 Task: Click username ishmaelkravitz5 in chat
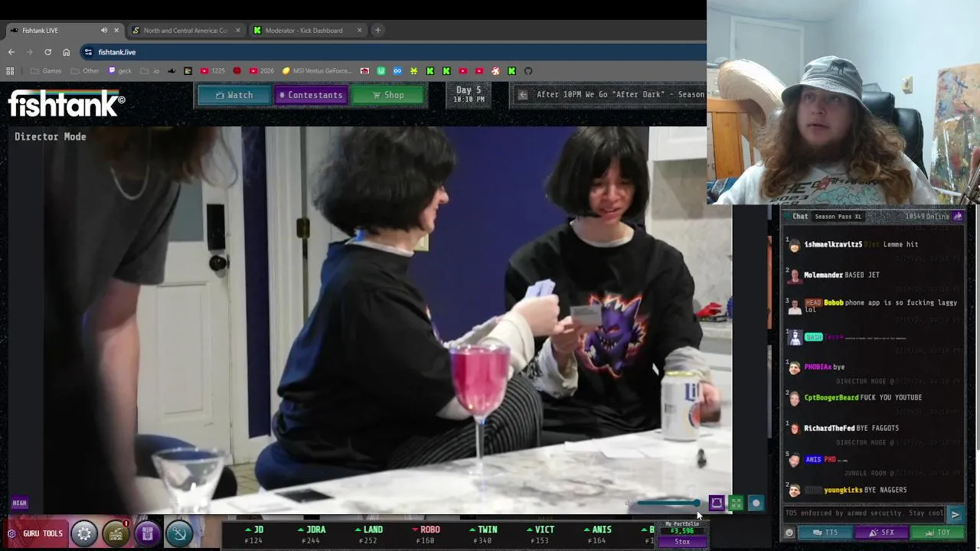tap(833, 244)
